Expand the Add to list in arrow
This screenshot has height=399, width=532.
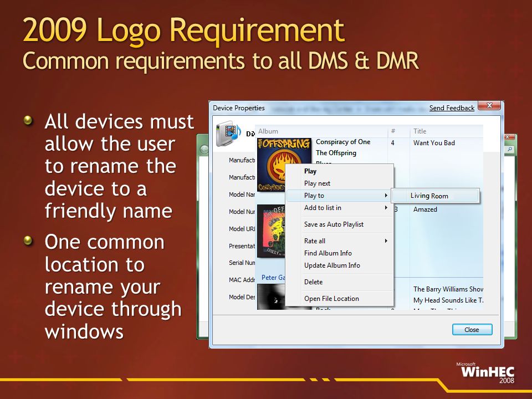click(386, 208)
